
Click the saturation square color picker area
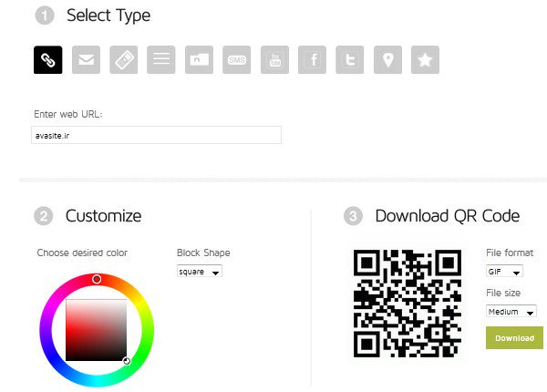click(97, 330)
